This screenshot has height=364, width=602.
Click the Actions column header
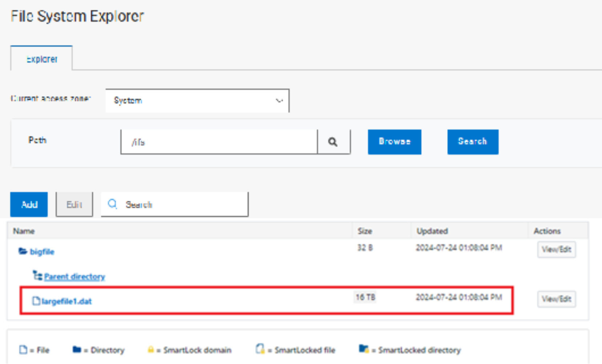click(x=547, y=231)
